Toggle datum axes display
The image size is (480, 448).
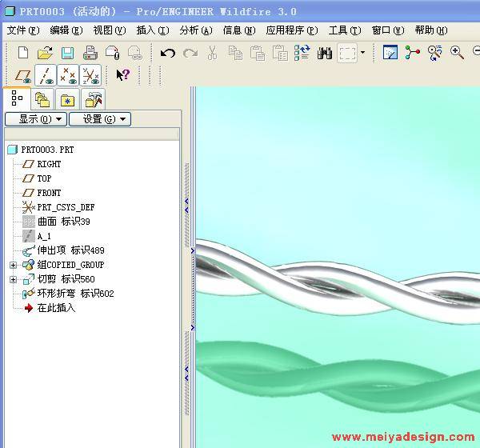coord(46,75)
